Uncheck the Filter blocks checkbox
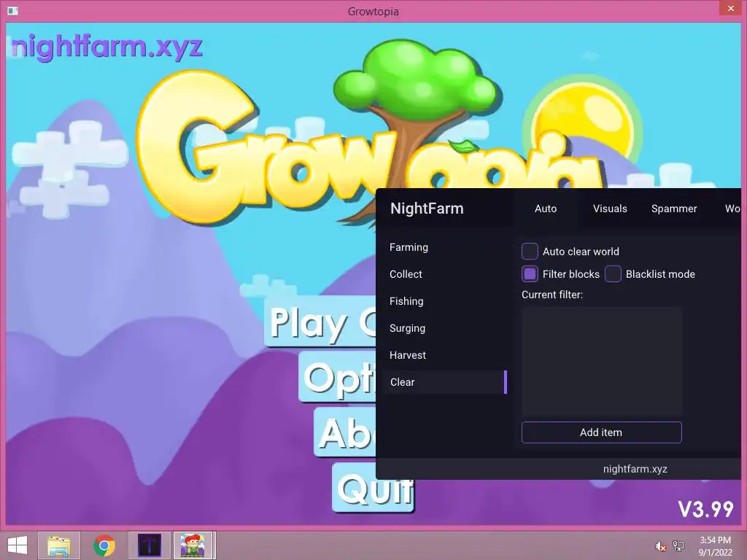The width and height of the screenshot is (747, 560). point(530,274)
